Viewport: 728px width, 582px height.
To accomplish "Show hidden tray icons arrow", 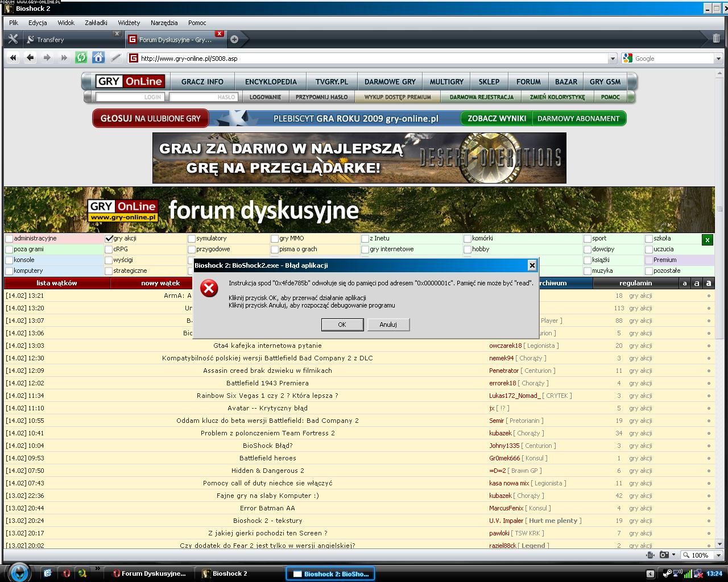I will pyautogui.click(x=650, y=573).
